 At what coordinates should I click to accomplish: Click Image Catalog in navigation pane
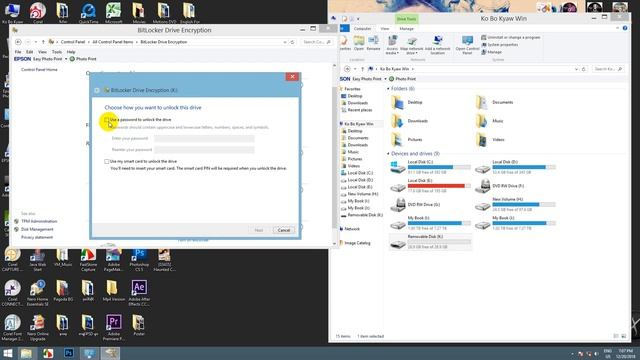click(x=357, y=243)
